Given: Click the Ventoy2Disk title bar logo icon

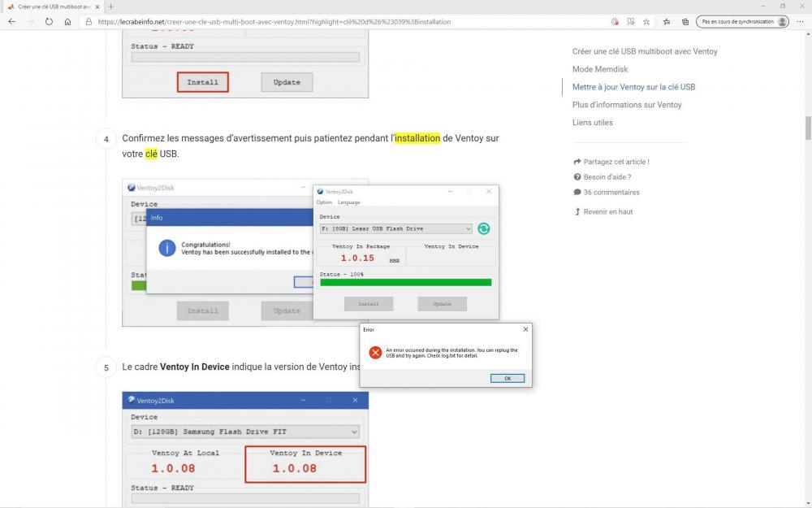Looking at the screenshot, I should (320, 192).
